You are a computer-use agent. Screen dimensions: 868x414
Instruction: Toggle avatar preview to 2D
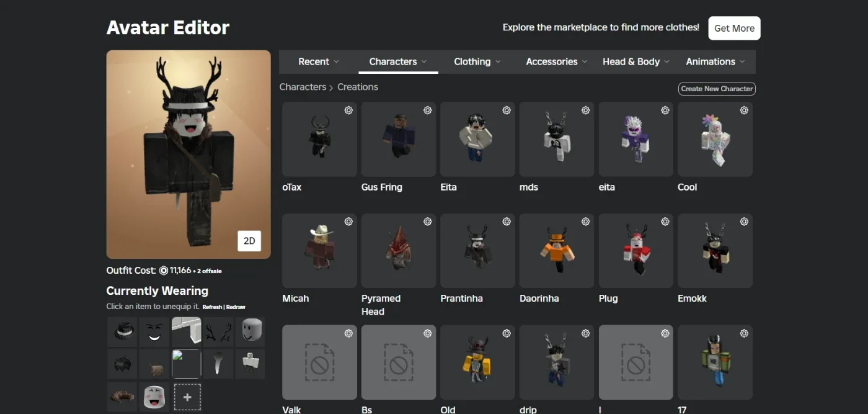(249, 241)
